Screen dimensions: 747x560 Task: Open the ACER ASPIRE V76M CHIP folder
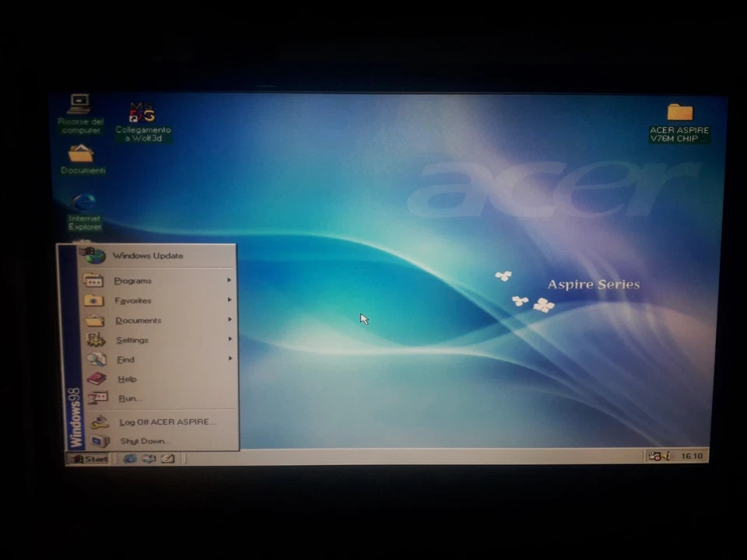pyautogui.click(x=679, y=113)
